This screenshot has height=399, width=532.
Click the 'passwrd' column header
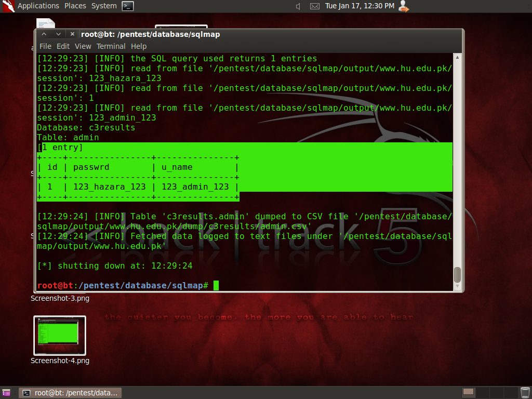tap(91, 167)
